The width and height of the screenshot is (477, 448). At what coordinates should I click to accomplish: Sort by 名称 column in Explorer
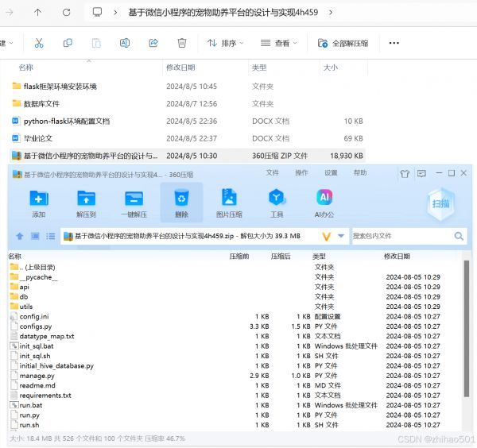click(x=26, y=68)
